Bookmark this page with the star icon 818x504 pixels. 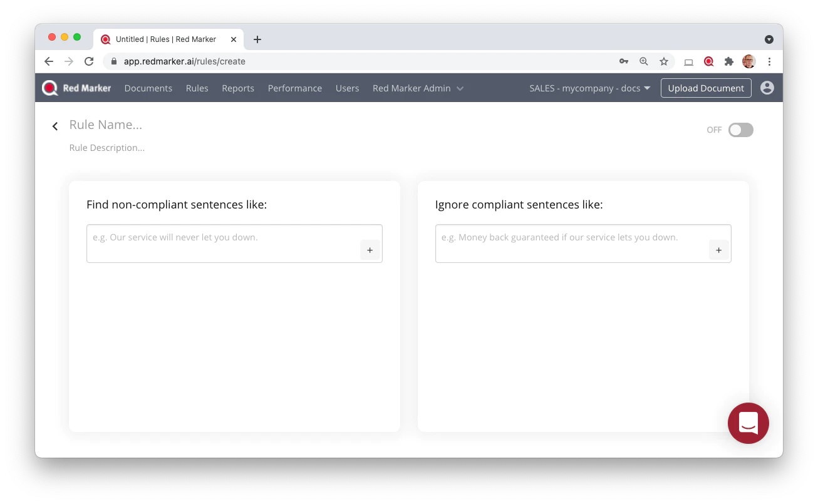click(x=664, y=61)
